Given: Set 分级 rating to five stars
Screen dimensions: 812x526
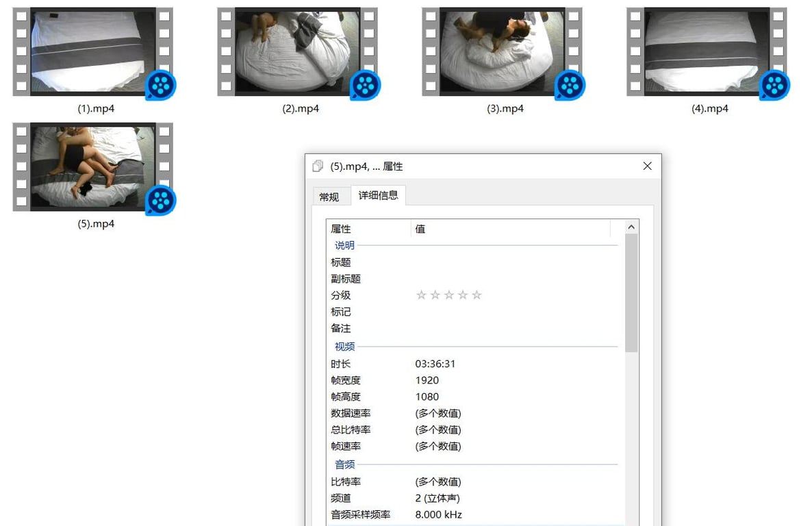Looking at the screenshot, I should pos(477,295).
